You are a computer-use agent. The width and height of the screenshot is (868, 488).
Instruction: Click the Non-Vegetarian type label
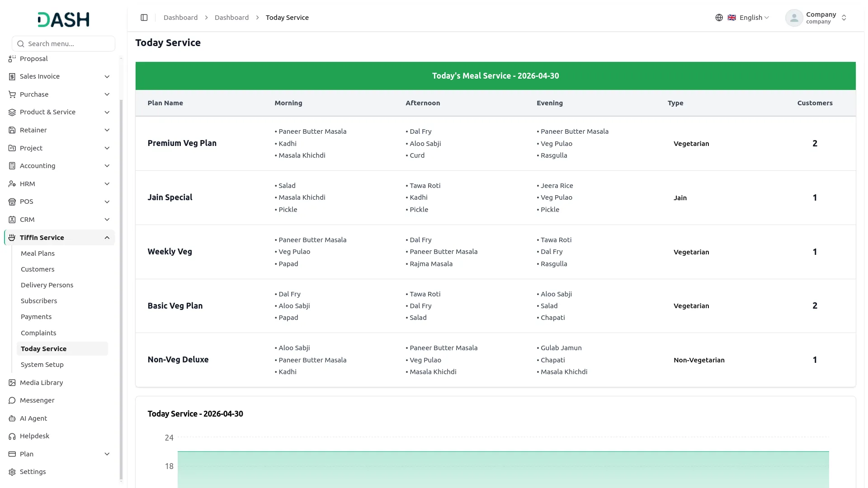[x=699, y=360]
